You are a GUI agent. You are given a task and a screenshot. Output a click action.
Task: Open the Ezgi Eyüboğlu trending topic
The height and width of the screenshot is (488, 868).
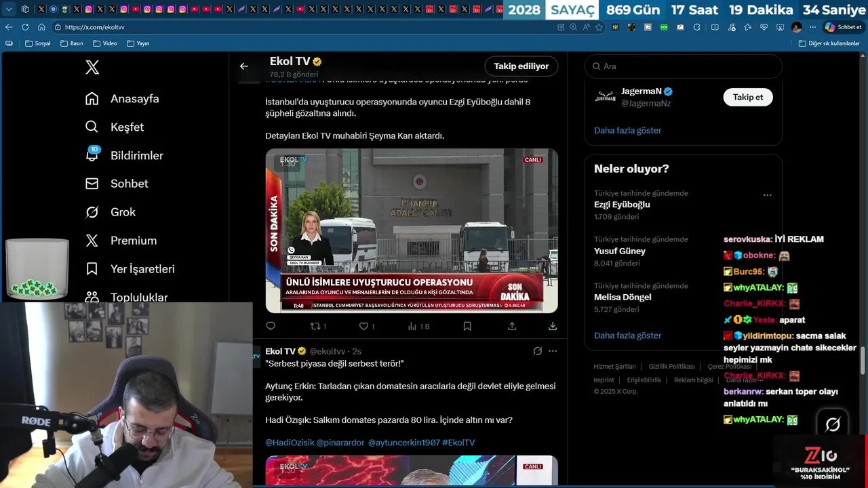[622, 205]
